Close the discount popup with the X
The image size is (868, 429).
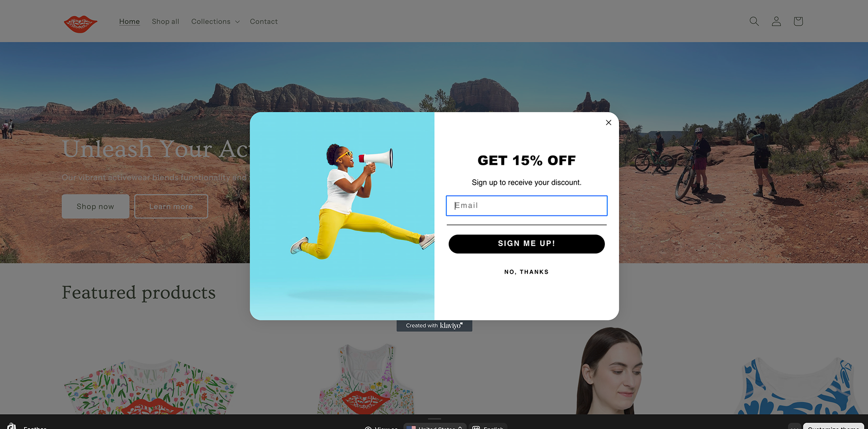pos(609,122)
